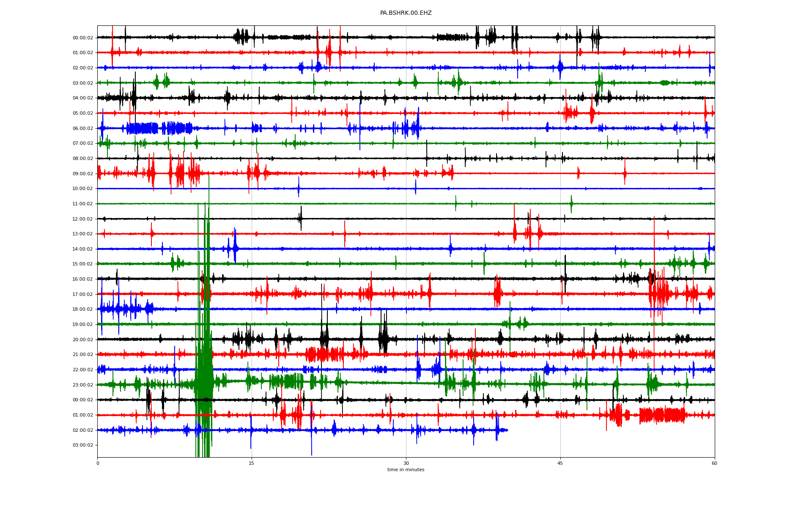The height and width of the screenshot is (508, 812).
Task: Select the 10:00:02 trace time label
Action: [83, 189]
